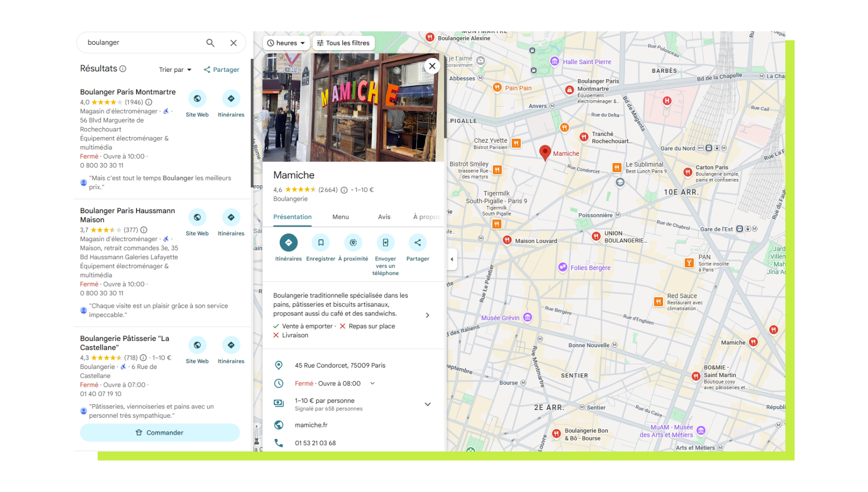The width and height of the screenshot is (868, 492).
Task: Select Le Subliminal map marker
Action: pos(617,167)
